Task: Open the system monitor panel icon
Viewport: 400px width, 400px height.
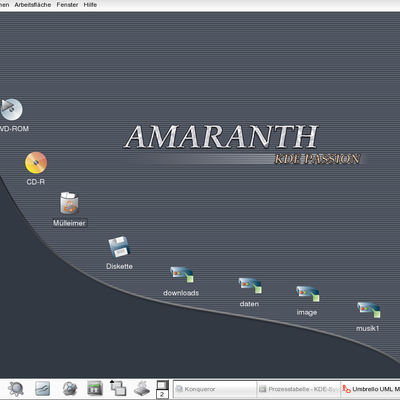Action: point(95,389)
